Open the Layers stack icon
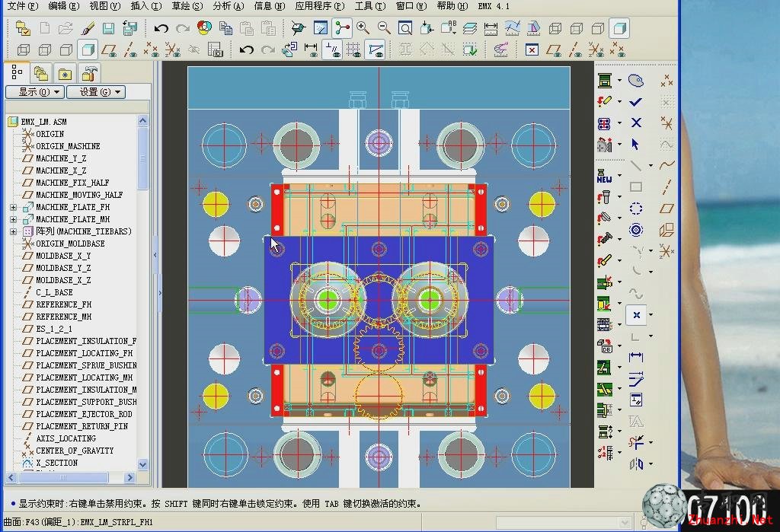Screen dimensions: 780x532 (x=469, y=28)
